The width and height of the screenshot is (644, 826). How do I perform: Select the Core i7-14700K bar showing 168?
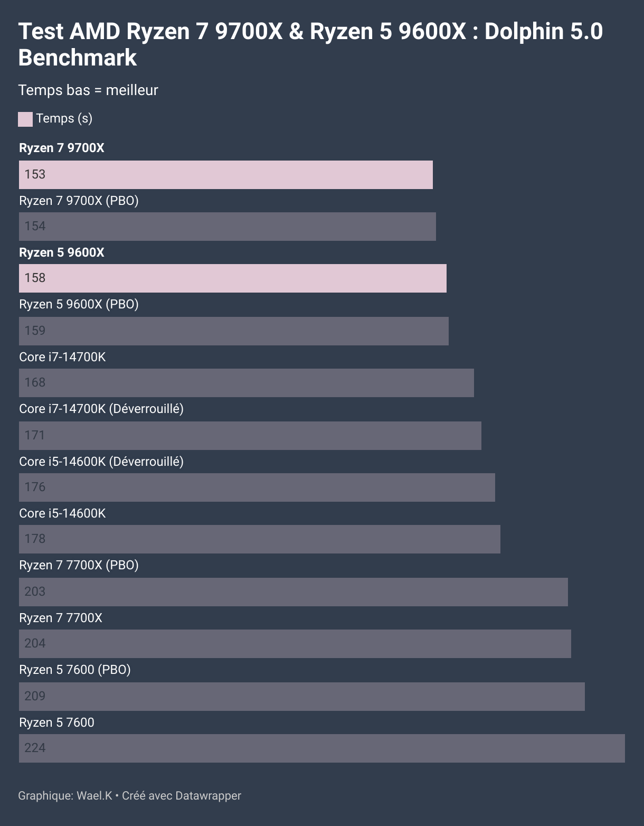pyautogui.click(x=247, y=383)
